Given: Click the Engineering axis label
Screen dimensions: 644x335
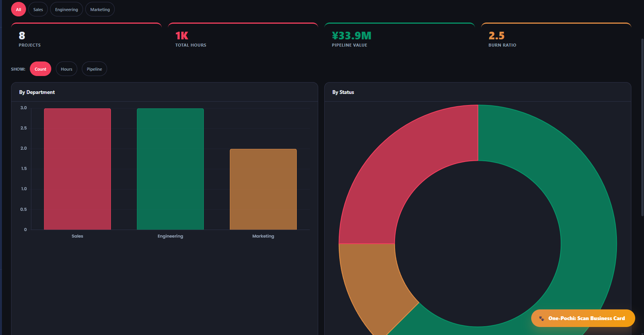Looking at the screenshot, I should pos(170,236).
